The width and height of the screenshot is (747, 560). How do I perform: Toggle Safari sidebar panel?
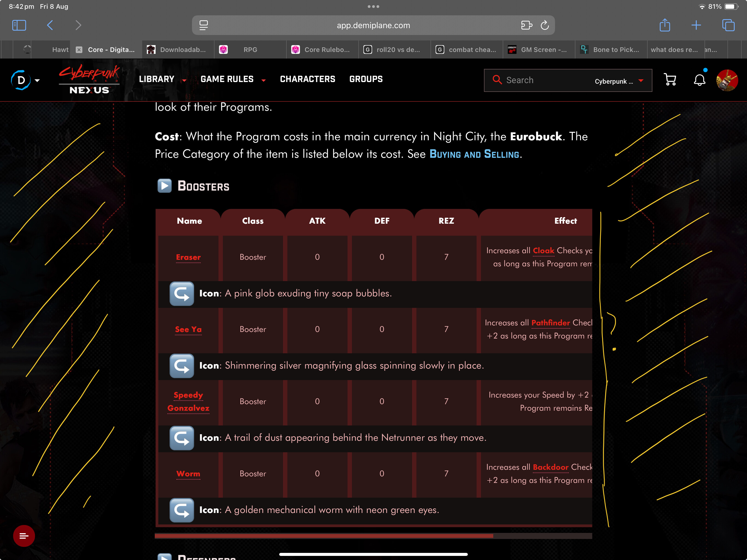click(x=19, y=25)
